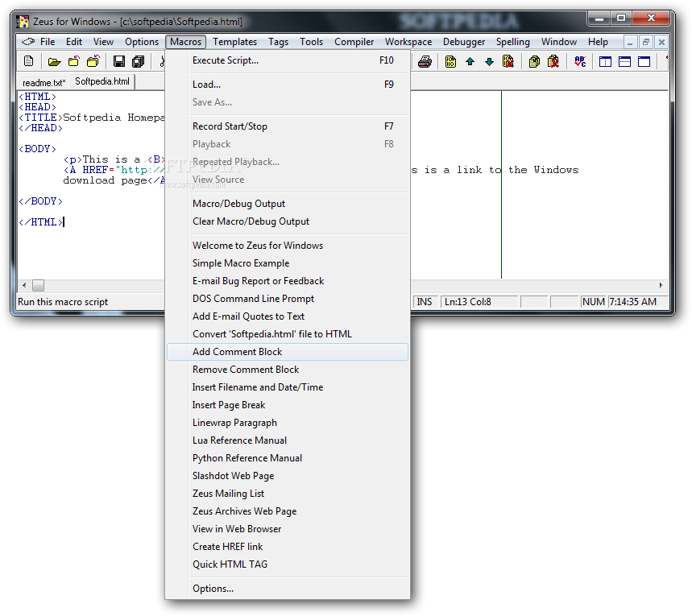
Task: Select Zeus Mailing List entry
Action: 288,493
